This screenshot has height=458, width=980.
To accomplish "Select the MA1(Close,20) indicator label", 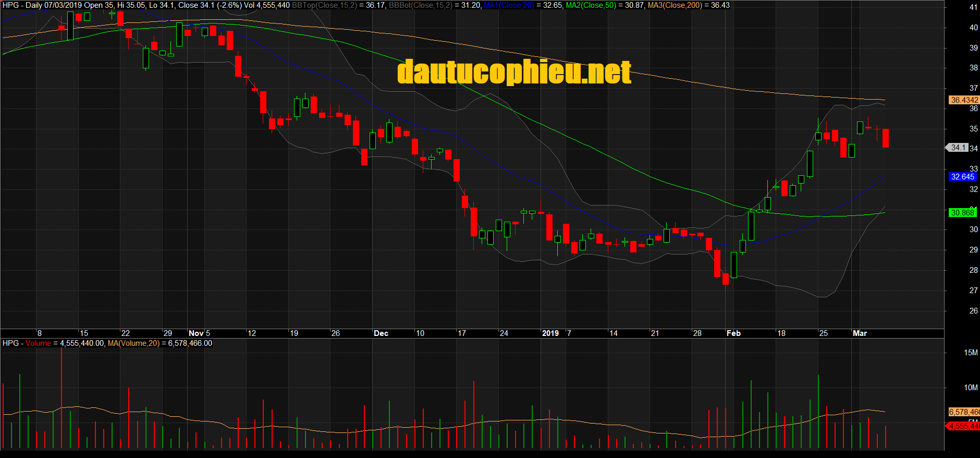I will click(508, 5).
